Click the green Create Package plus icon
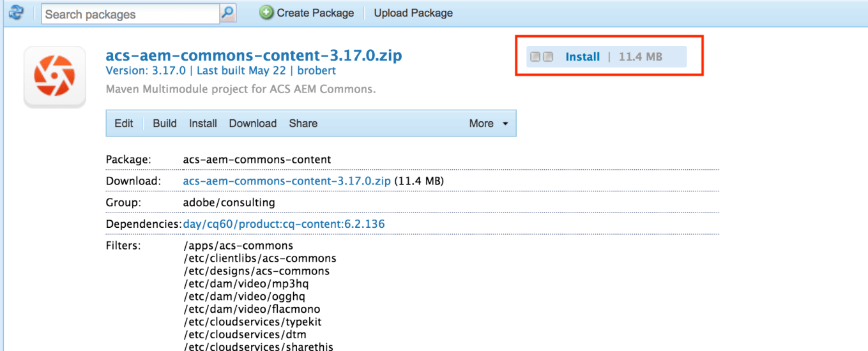 (x=266, y=13)
